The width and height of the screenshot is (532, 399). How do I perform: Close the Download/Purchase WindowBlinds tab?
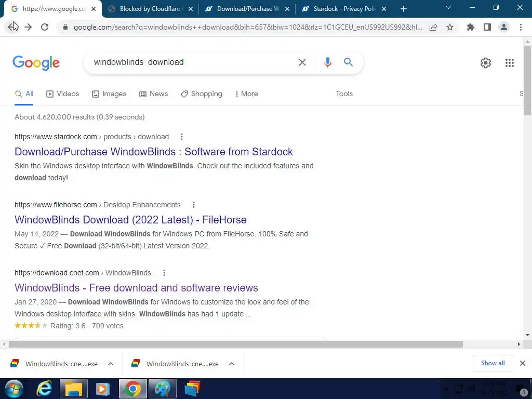(x=287, y=9)
